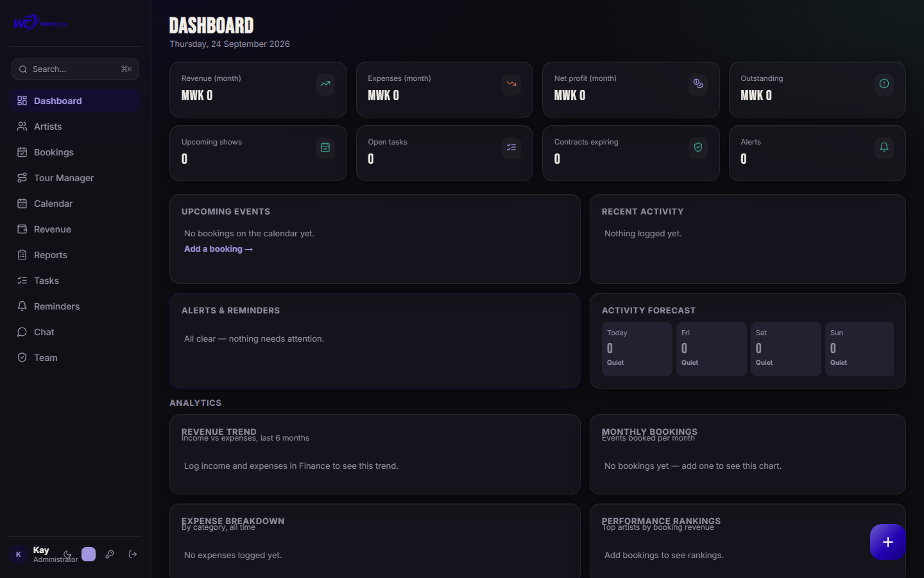Click 'Nothing logged yet.' text
The image size is (924, 578).
click(x=643, y=234)
